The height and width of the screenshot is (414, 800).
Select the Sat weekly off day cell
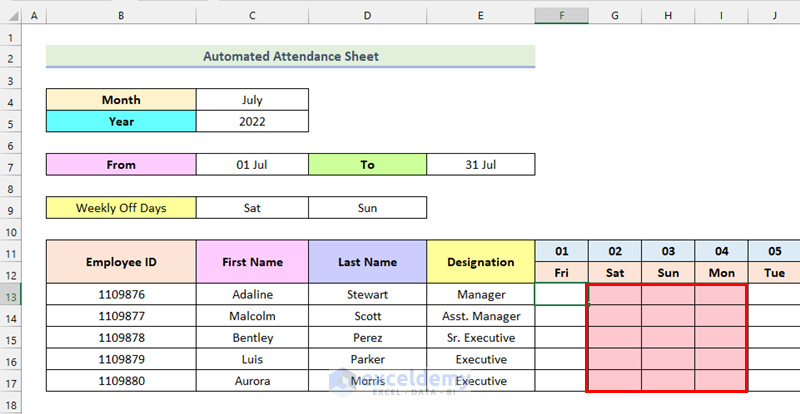(252, 208)
